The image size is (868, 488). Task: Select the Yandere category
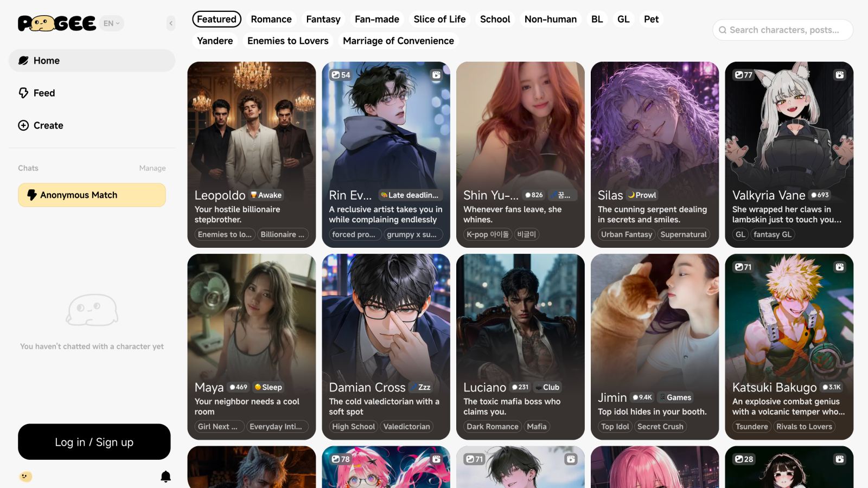(x=215, y=41)
